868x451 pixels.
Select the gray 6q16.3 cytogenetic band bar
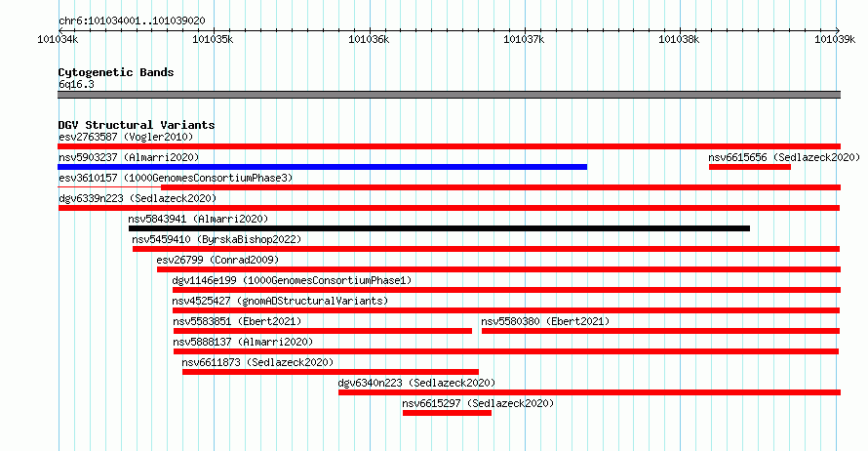(x=449, y=95)
